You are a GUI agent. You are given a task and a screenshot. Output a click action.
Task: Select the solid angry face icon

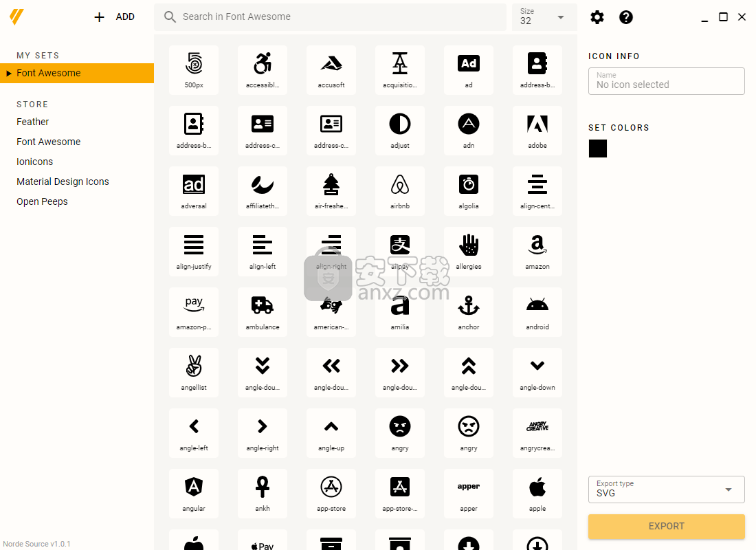point(400,432)
